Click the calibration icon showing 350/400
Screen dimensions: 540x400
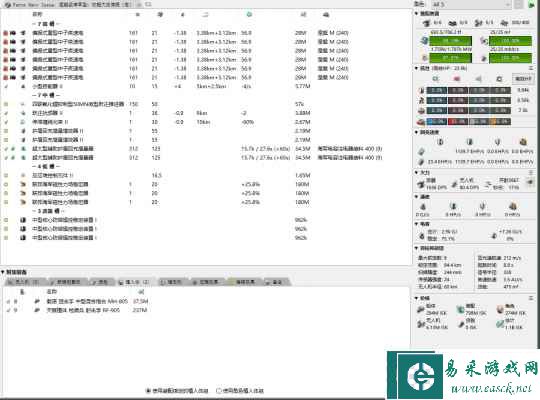coord(504,23)
